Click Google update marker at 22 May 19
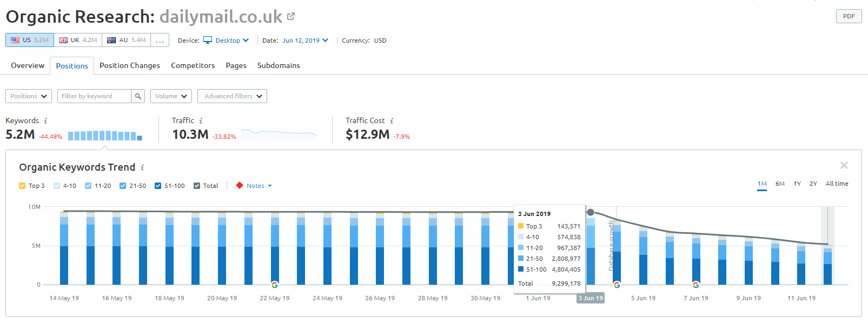Screen dimensions: 868x324 click(275, 285)
